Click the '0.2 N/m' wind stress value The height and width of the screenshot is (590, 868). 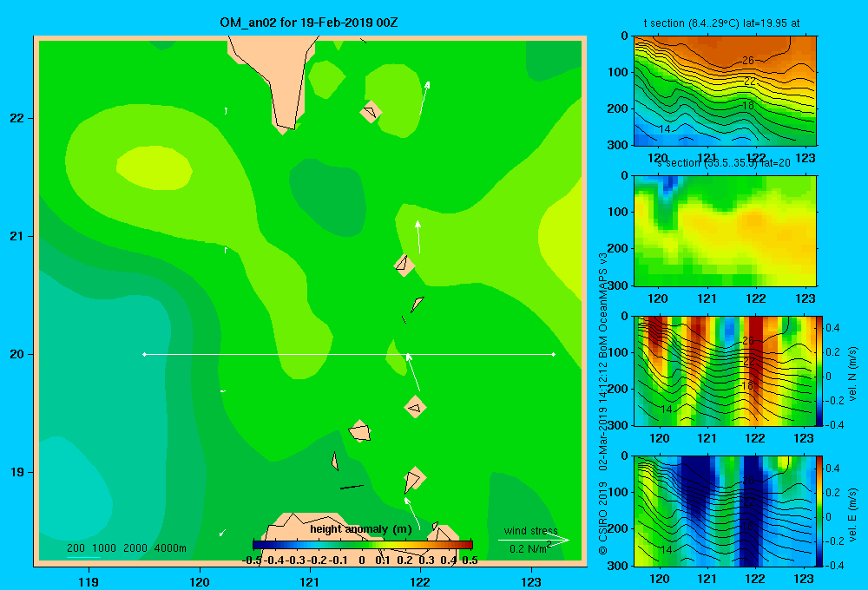coord(528,549)
